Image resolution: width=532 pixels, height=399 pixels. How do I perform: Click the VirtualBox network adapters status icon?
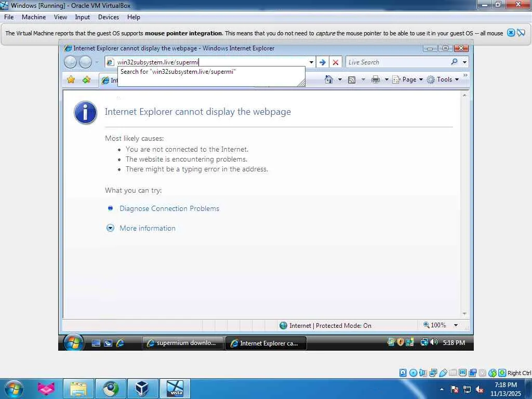click(433, 373)
